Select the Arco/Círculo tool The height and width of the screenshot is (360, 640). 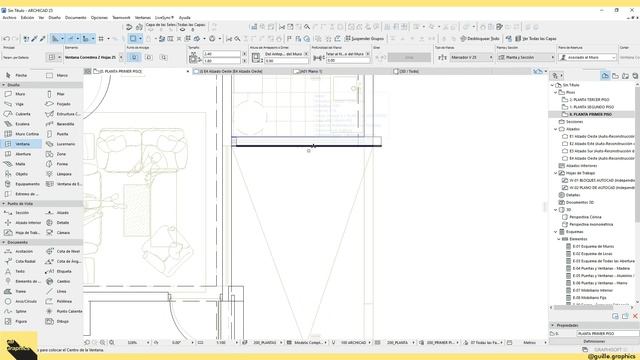tap(20, 301)
